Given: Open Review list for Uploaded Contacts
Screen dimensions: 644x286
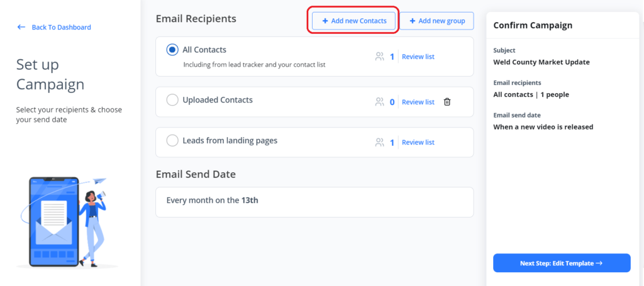Looking at the screenshot, I should coord(418,102).
